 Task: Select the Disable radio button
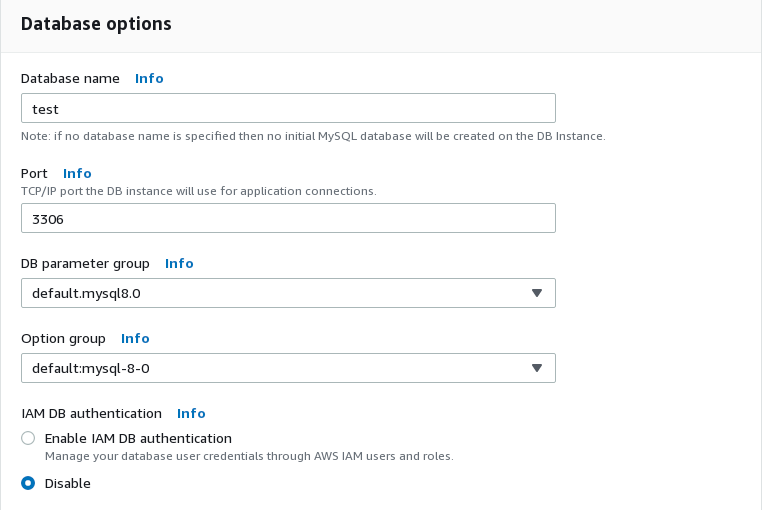click(28, 483)
